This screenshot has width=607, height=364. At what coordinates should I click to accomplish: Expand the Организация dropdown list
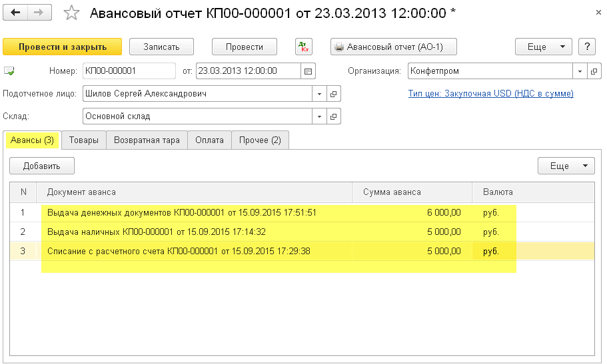pos(580,71)
